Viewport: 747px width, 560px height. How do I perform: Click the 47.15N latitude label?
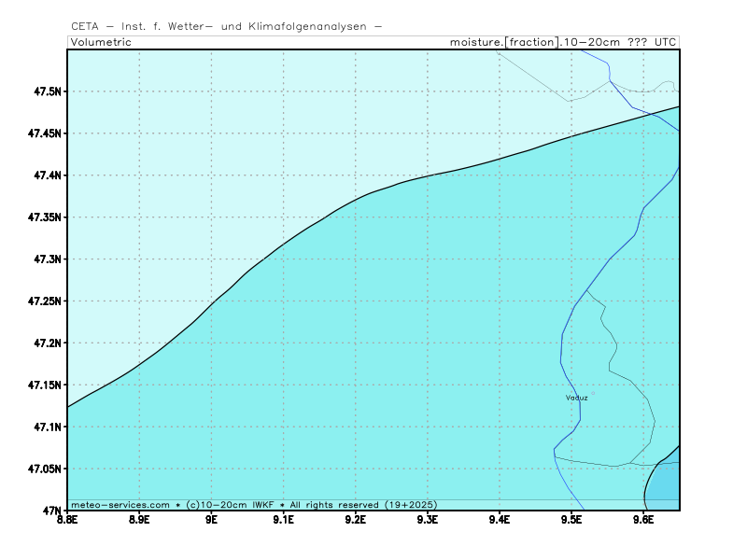pos(45,385)
